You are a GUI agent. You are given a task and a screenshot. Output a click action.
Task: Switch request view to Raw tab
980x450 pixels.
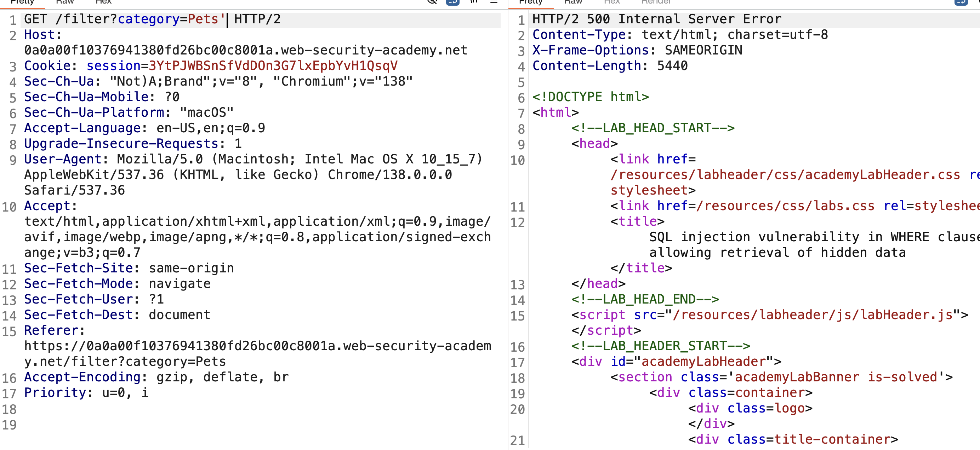click(65, 2)
